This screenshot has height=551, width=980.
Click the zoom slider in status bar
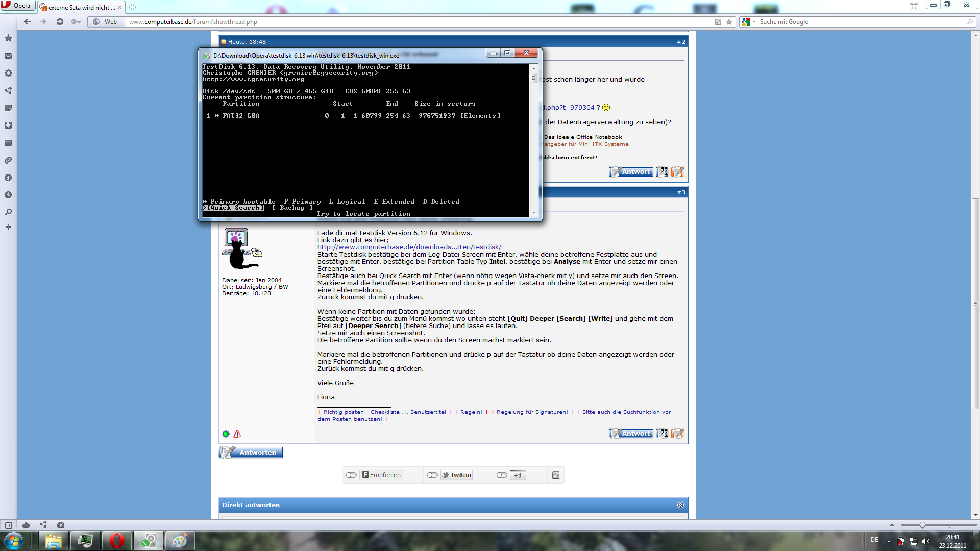[x=922, y=525]
